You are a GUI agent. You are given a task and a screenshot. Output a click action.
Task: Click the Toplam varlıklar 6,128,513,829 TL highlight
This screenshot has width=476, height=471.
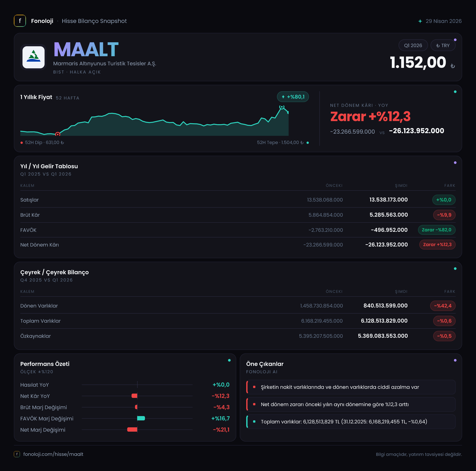click(x=351, y=421)
